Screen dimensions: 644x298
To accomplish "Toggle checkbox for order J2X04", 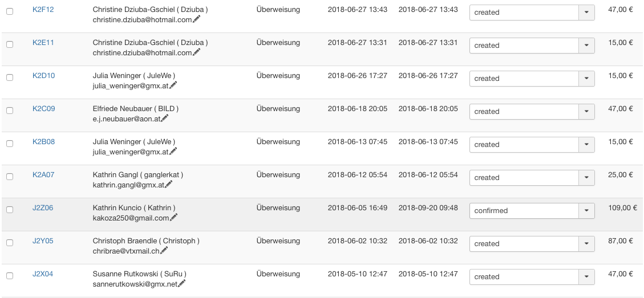I will (10, 276).
